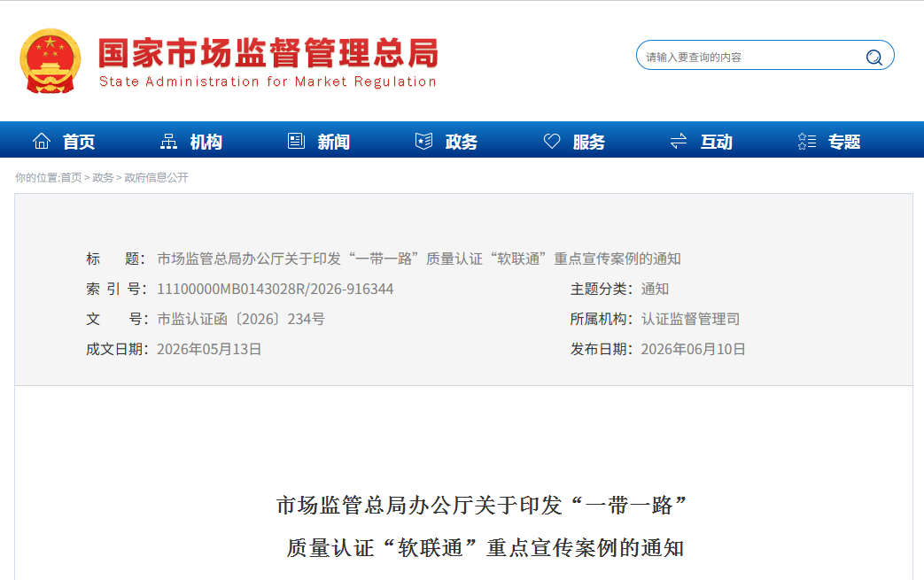Select the 成文日期 value 2026年05月13日
Viewport: 924px width, 580px height.
click(209, 349)
